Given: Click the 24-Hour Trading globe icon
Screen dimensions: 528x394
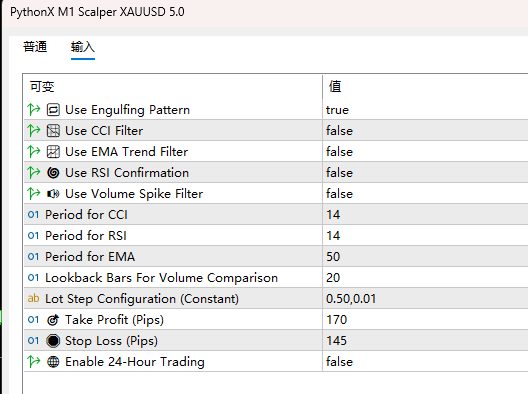Looking at the screenshot, I should (x=53, y=362).
